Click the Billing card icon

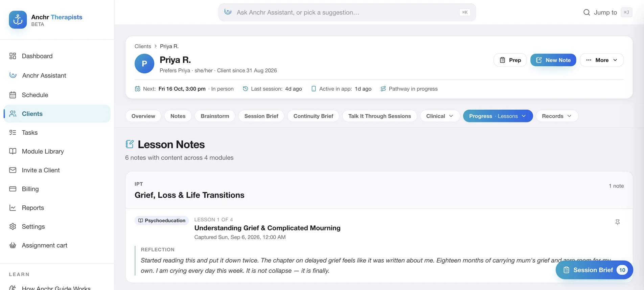(13, 189)
